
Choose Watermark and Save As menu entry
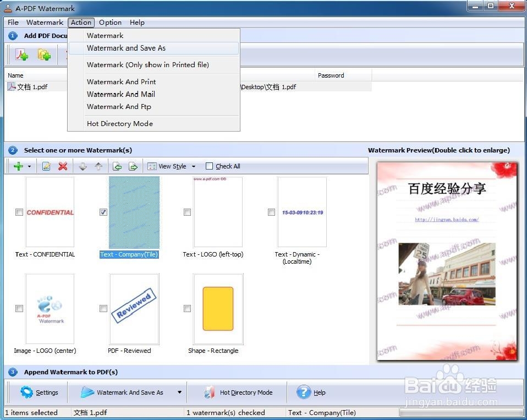[154, 48]
